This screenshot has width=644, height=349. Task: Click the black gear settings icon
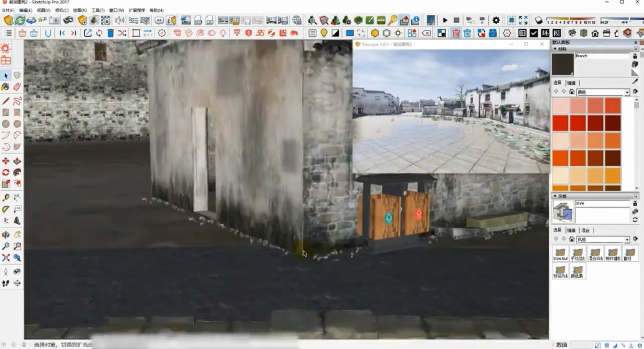pyautogui.click(x=496, y=20)
